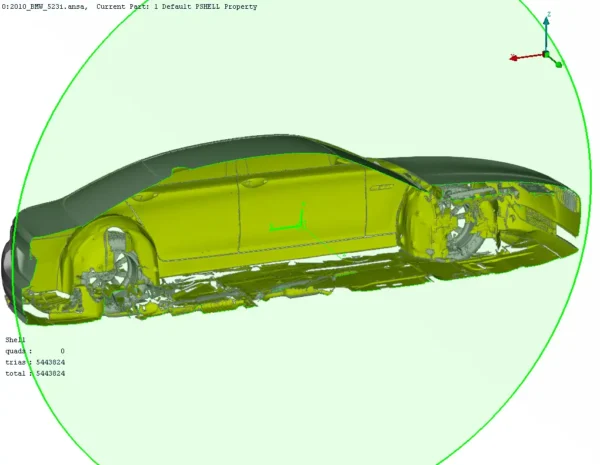Click the total count 5443824
This screenshot has height=465, width=600.
(x=51, y=373)
